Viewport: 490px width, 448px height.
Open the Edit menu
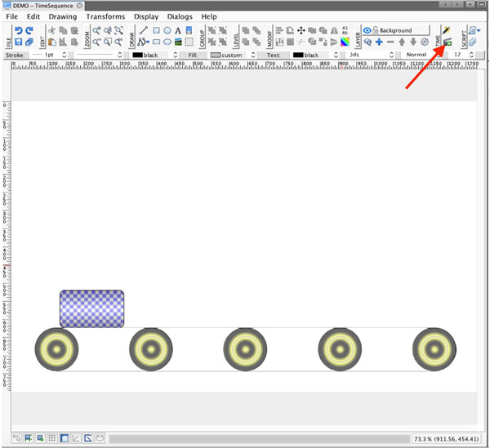33,16
